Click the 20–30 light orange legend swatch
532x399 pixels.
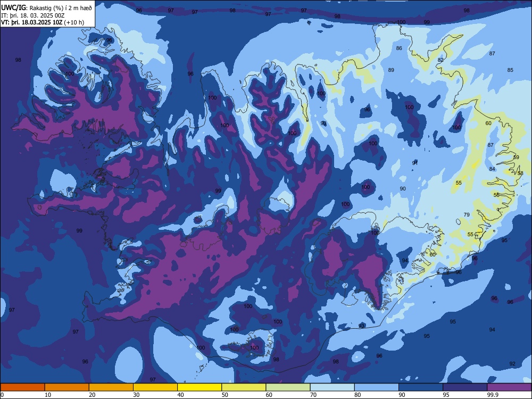[x=111, y=387]
